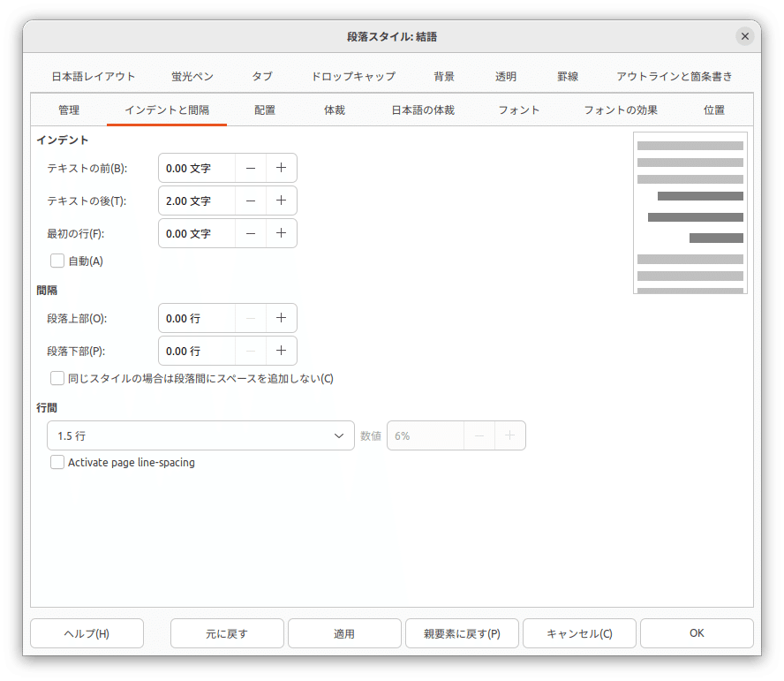Click the ヘルプ(H) button
Viewport: 784px width, 681px height.
click(x=87, y=634)
